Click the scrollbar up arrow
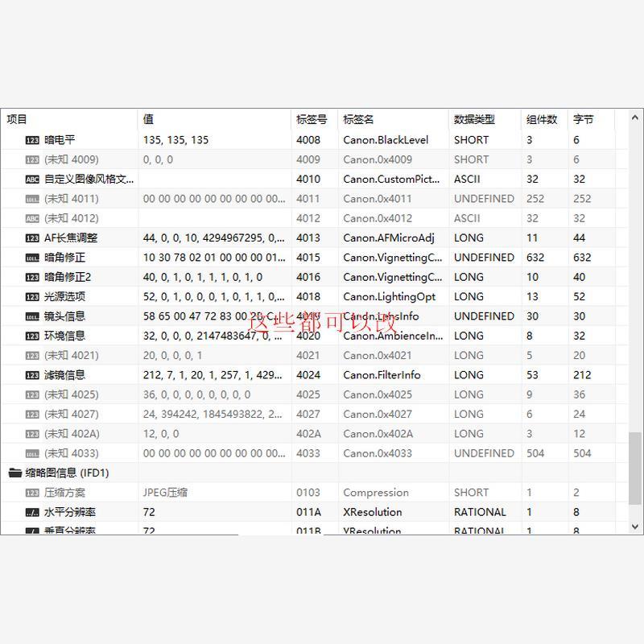The height and width of the screenshot is (644, 644). (x=635, y=118)
